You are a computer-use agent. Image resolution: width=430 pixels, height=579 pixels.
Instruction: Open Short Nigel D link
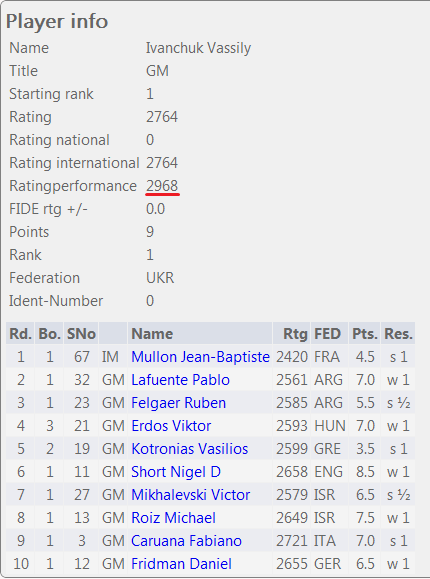tap(176, 472)
